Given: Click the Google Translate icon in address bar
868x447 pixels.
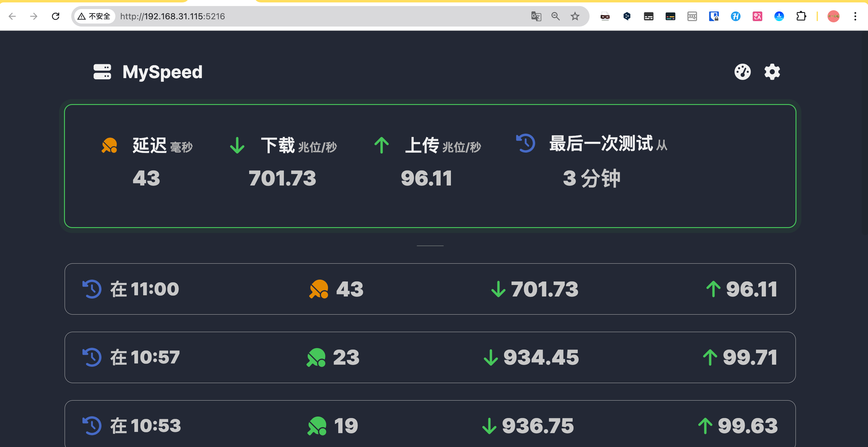Looking at the screenshot, I should pyautogui.click(x=536, y=16).
